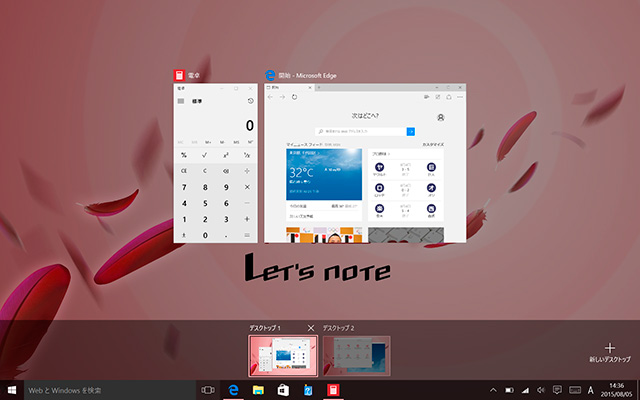Open the network signal tray icon

pos(525,390)
